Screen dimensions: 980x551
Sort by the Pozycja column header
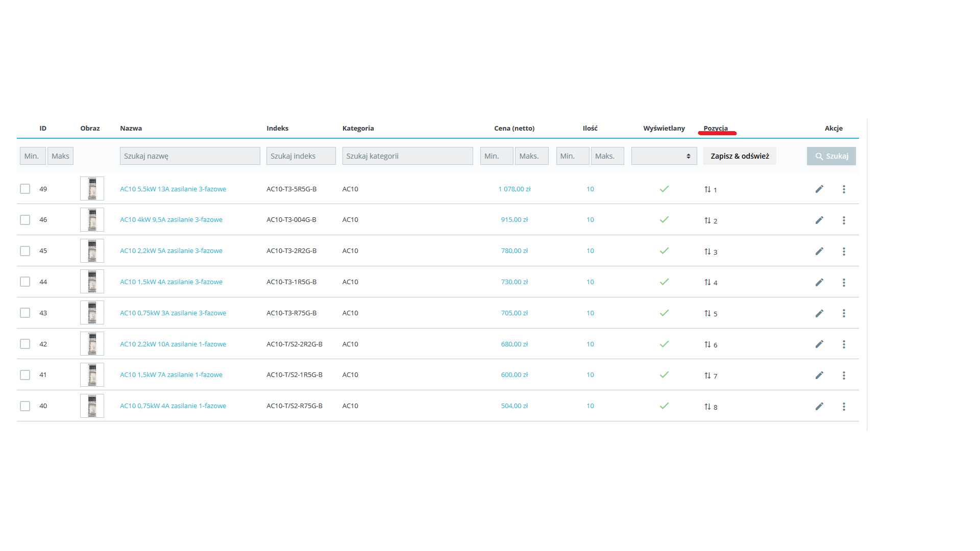point(716,128)
